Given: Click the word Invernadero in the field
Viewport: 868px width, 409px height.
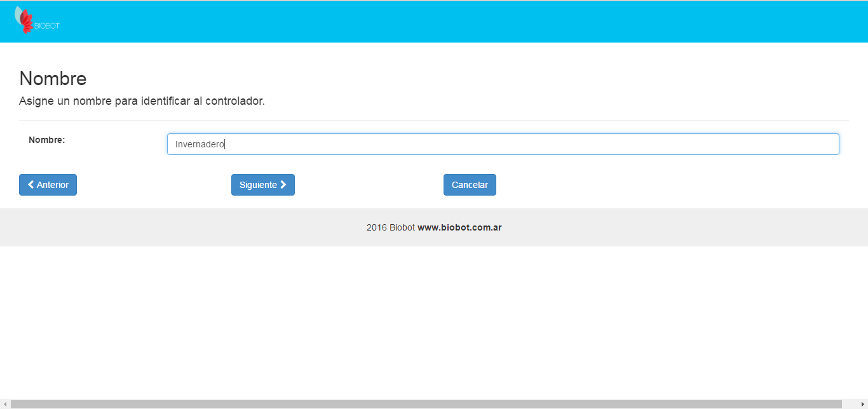Looking at the screenshot, I should [200, 144].
